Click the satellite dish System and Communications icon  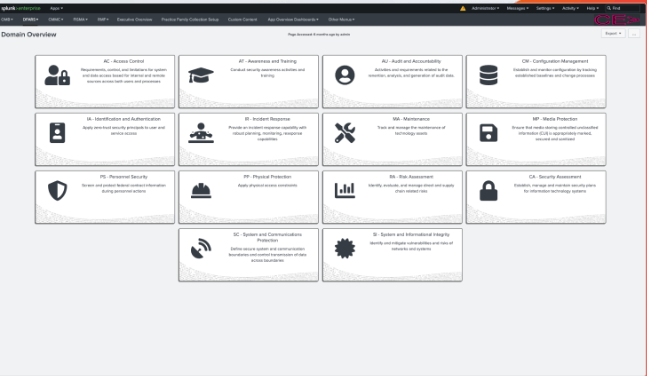tap(201, 248)
